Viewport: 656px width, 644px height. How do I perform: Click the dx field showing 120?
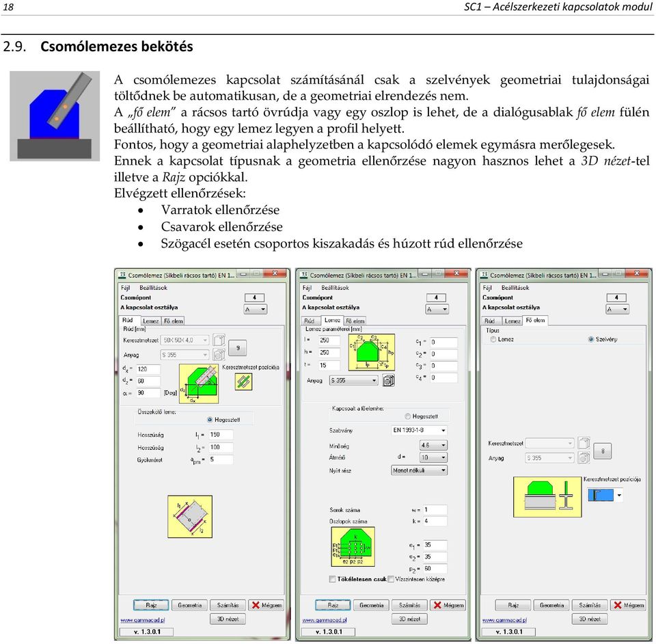click(148, 369)
